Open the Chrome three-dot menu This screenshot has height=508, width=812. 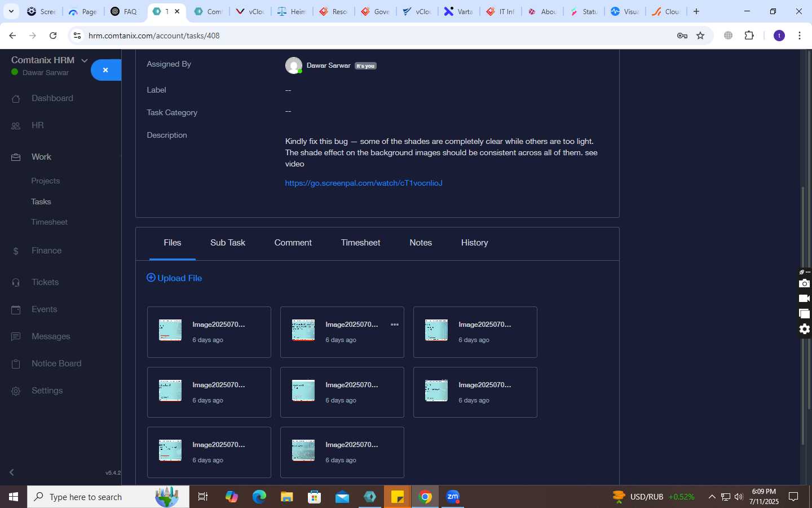800,36
